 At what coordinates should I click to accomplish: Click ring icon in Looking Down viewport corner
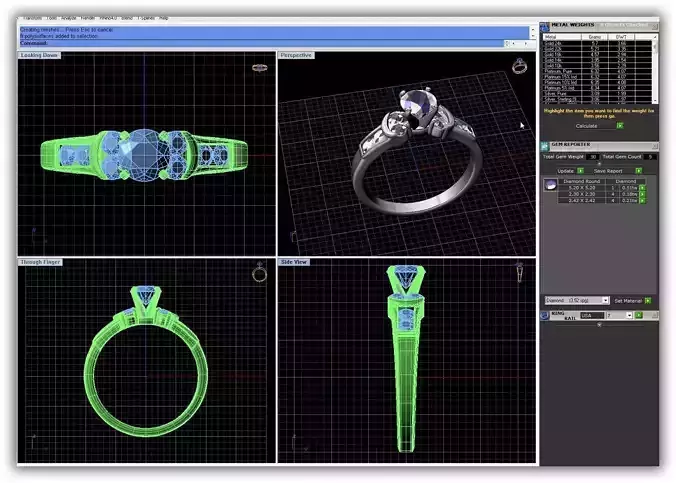pos(260,68)
